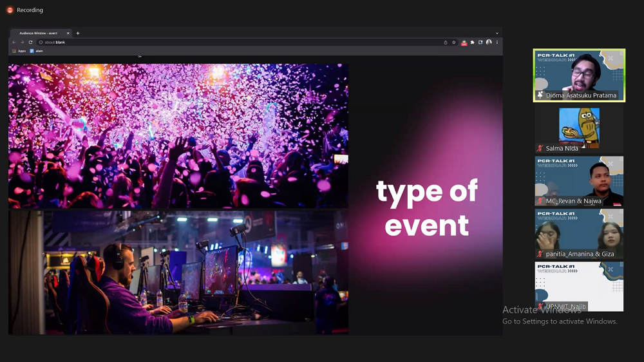Open a new browser tab
Viewport: 644px width, 362px height.
pos(78,33)
